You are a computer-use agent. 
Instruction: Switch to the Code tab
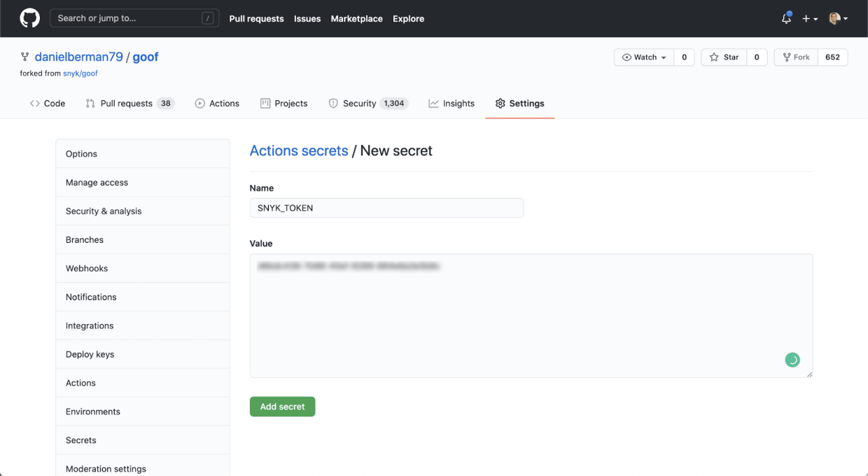coord(48,104)
